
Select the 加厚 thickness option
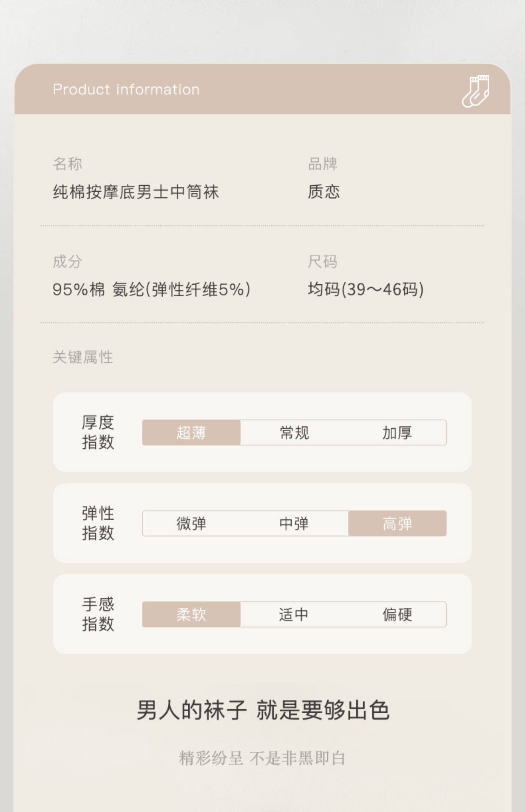coord(397,433)
